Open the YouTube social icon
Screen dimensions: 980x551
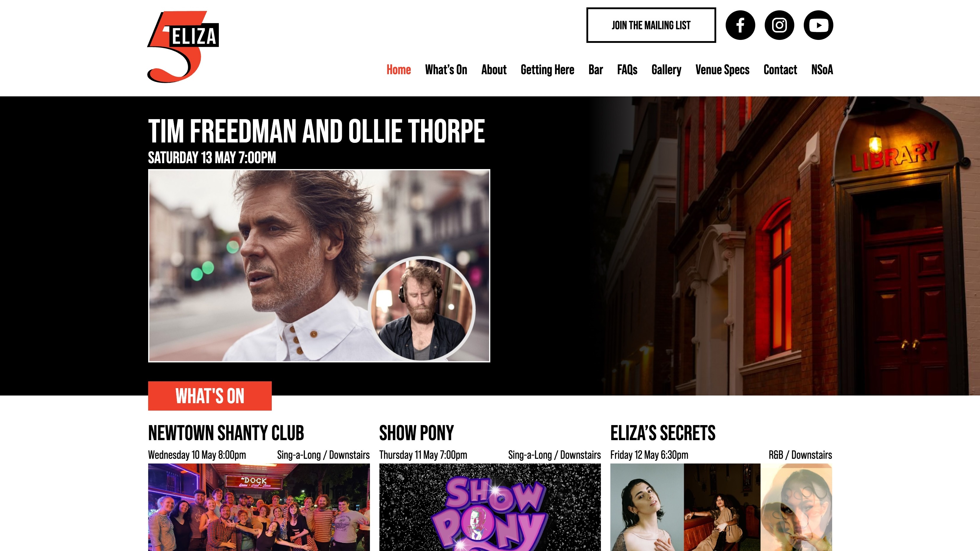click(818, 25)
